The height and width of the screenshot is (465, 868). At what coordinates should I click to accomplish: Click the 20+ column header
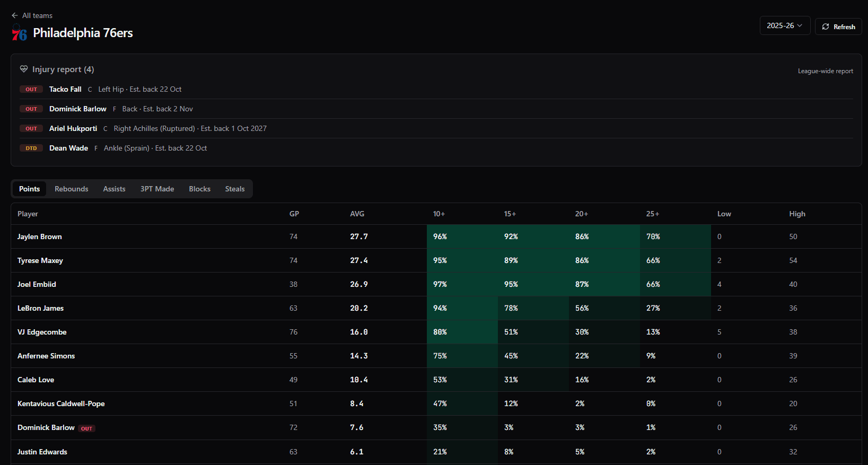tap(582, 214)
